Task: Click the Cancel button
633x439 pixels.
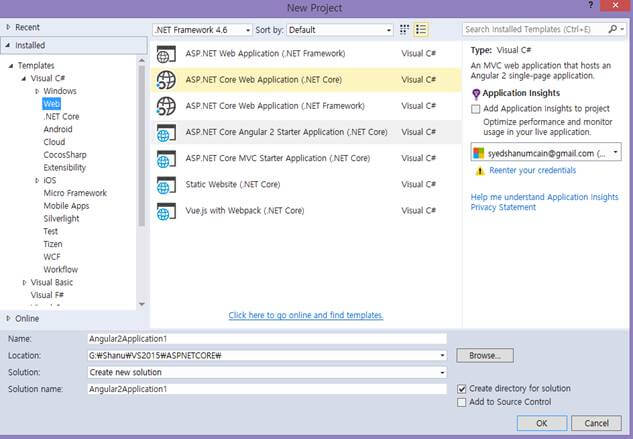Action: click(x=596, y=423)
